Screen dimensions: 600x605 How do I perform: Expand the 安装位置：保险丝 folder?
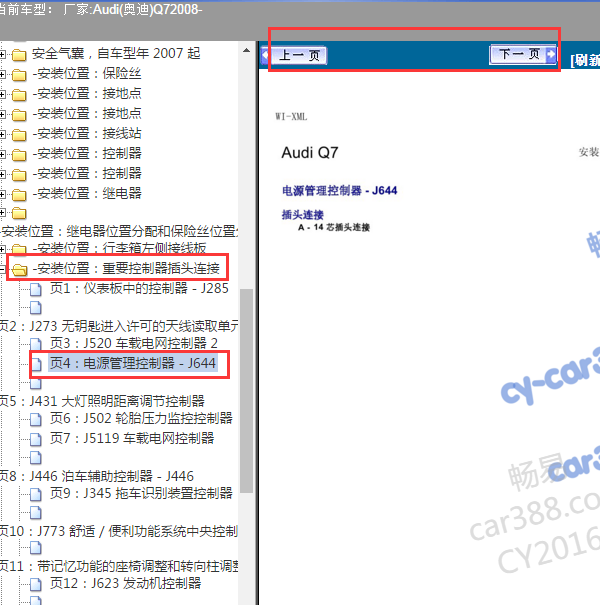[x=2, y=74]
